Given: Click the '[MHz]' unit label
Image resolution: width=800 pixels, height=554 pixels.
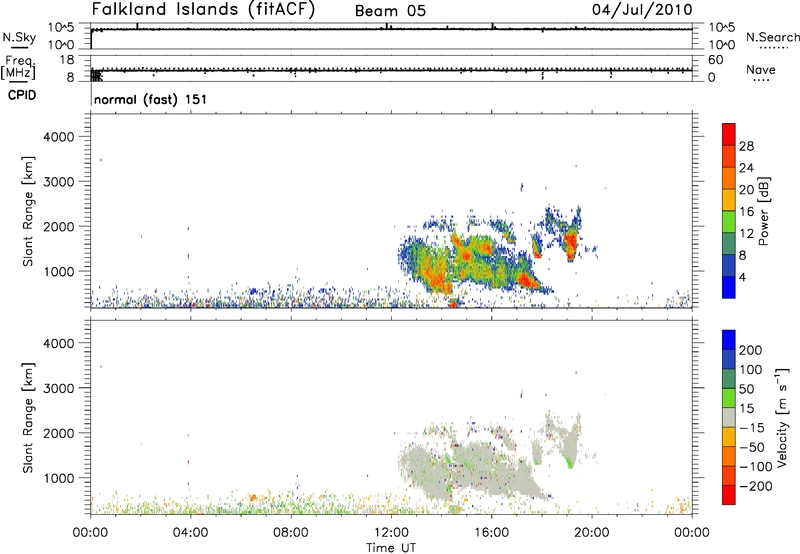Looking at the screenshot, I should click(18, 73).
